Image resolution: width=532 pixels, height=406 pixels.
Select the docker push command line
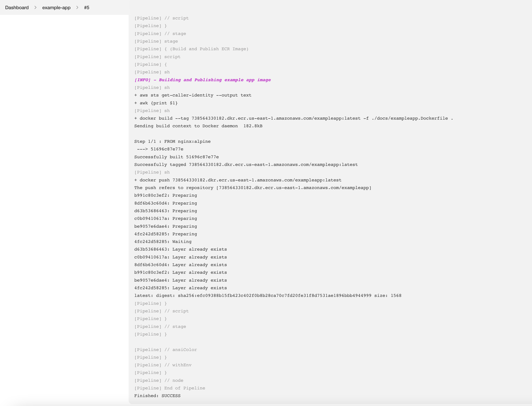pyautogui.click(x=238, y=180)
